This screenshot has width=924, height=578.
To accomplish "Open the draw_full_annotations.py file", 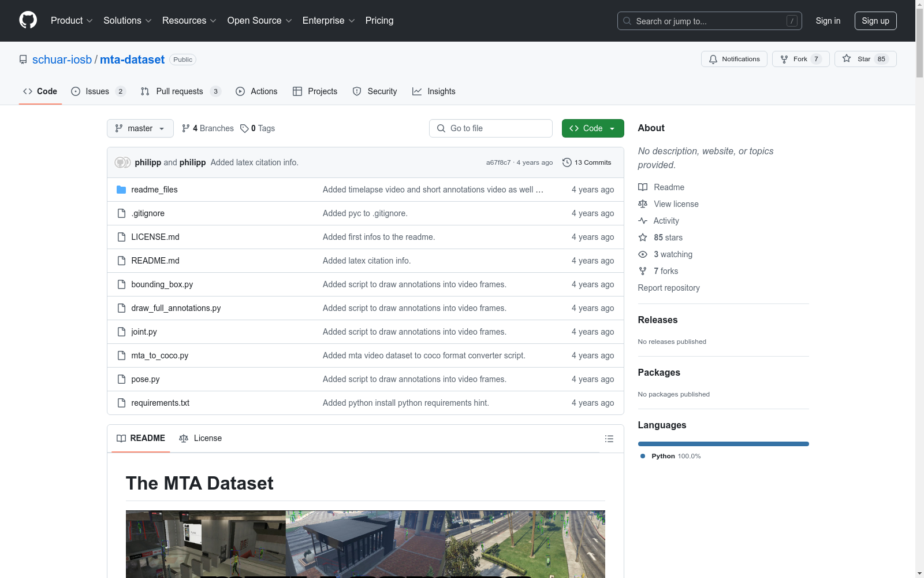I will click(x=176, y=308).
